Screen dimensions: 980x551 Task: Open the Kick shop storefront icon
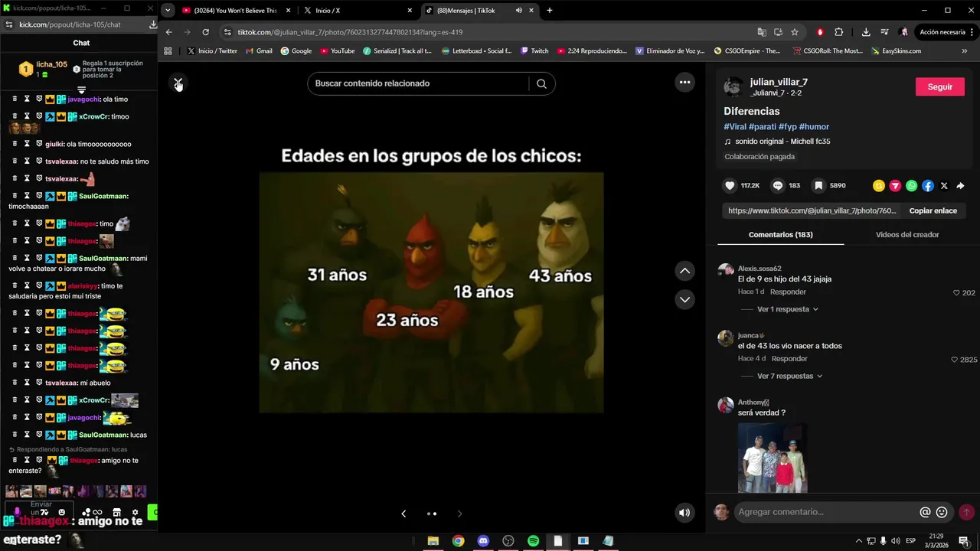pos(116,512)
